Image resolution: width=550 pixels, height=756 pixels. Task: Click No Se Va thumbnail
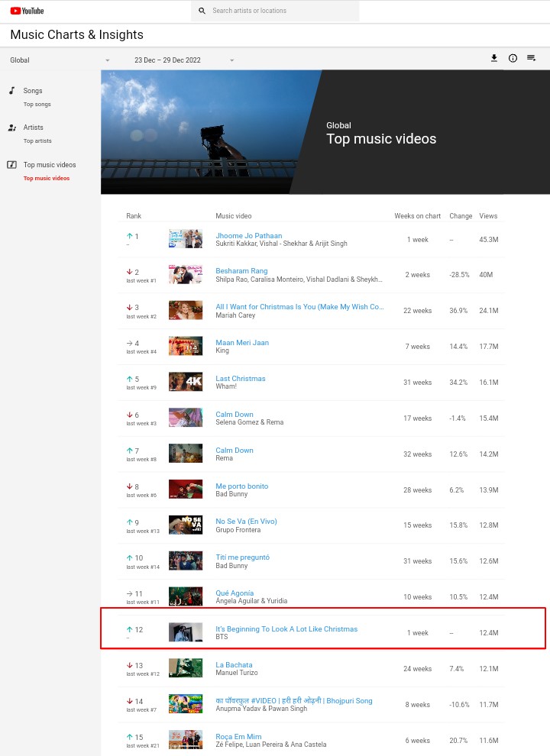(x=186, y=525)
